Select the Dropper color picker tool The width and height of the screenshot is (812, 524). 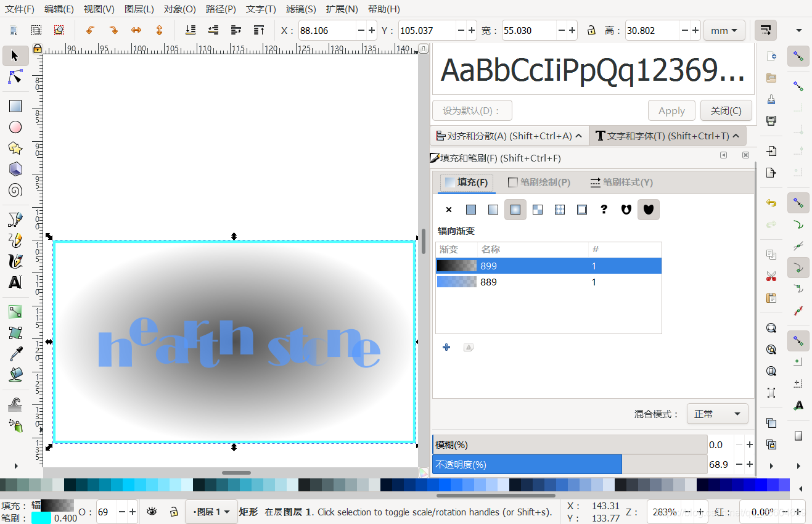15,354
